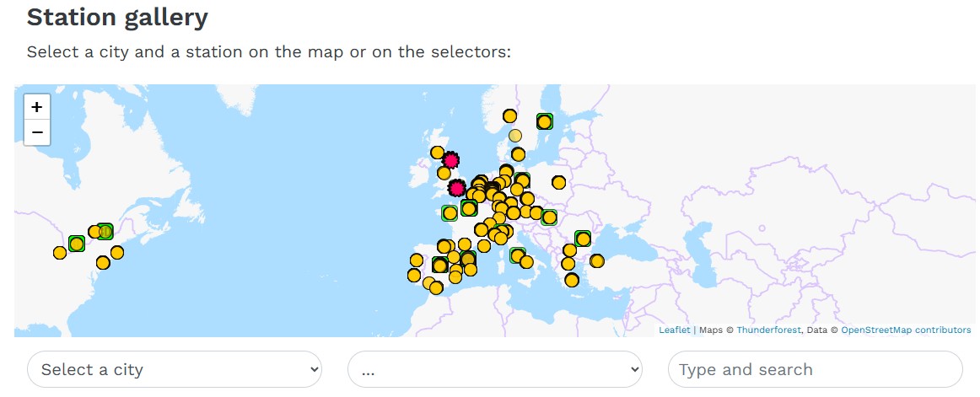The image size is (980, 397).
Task: Click the northern pink starburst marker in Britain
Action: click(450, 159)
